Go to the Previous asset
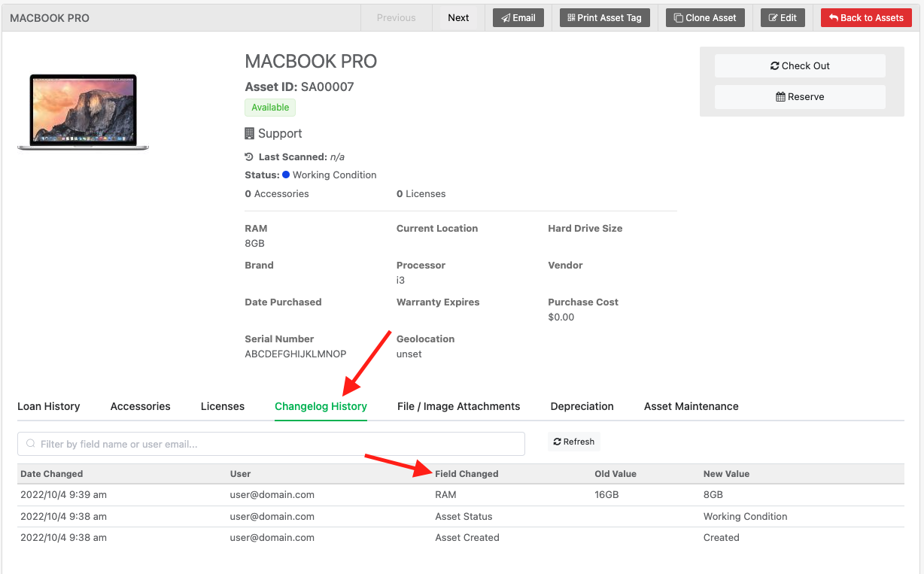The image size is (924, 574). click(x=396, y=18)
